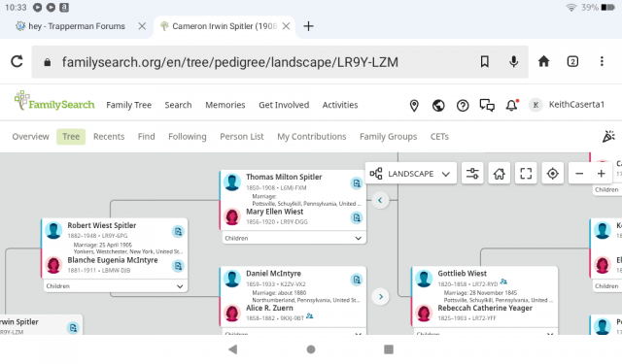Open the Get Involved menu
The image size is (622, 364).
pos(284,105)
